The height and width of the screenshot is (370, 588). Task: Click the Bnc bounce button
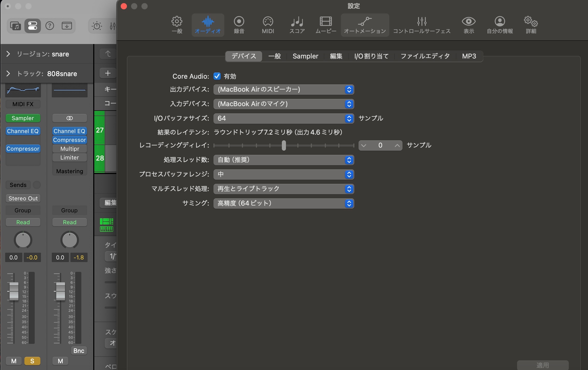(x=79, y=351)
